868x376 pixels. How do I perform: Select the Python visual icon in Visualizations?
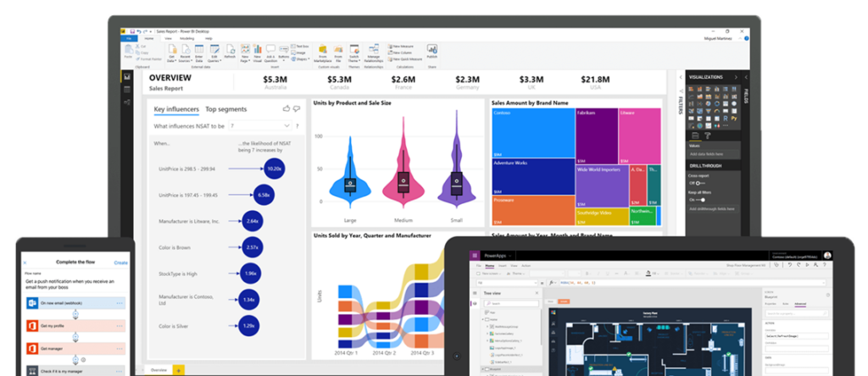click(734, 118)
